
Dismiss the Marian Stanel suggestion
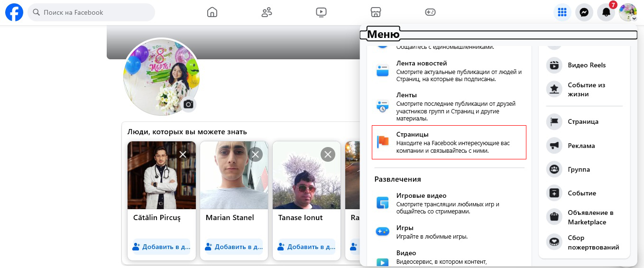tap(256, 154)
